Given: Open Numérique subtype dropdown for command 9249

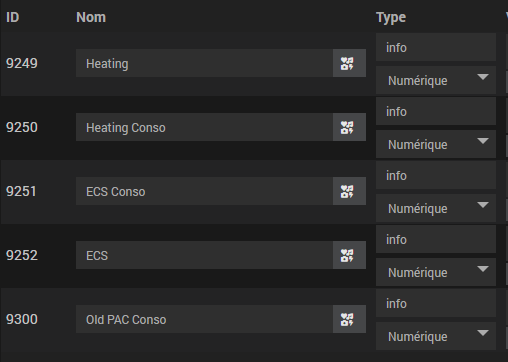Looking at the screenshot, I should tap(436, 80).
